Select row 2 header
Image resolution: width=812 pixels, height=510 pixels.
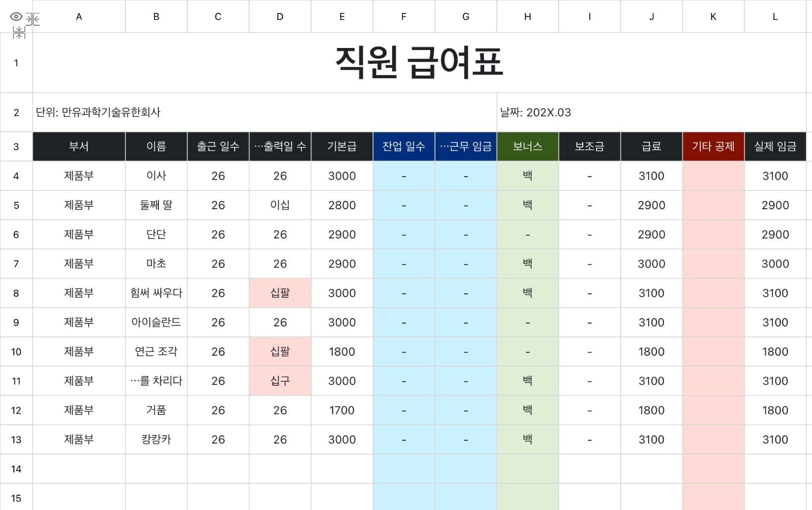point(16,112)
